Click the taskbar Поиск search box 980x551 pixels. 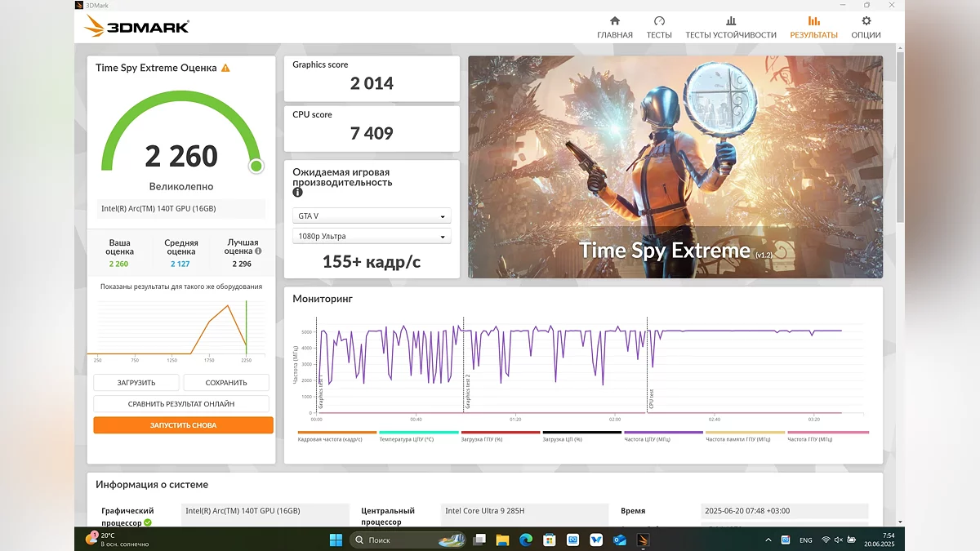pos(408,540)
